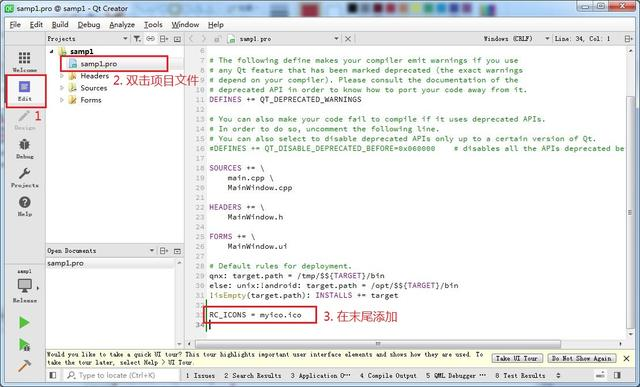Go forward in editor history

pyautogui.click(x=204, y=39)
